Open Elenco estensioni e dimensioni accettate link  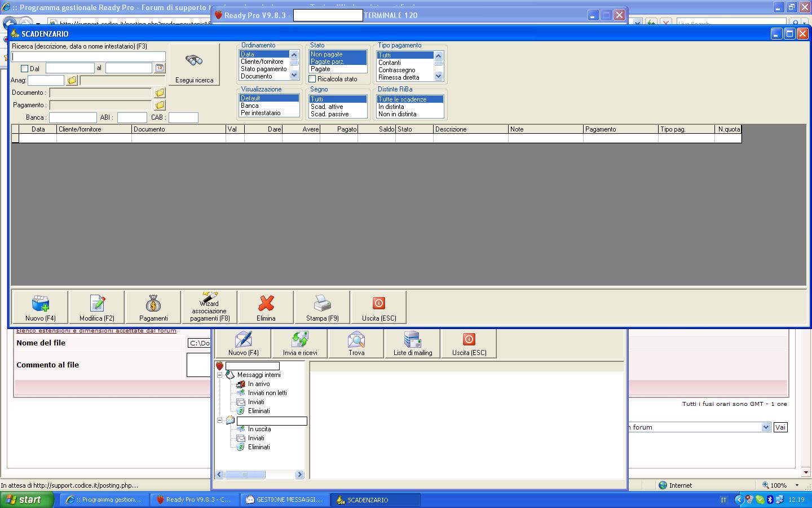tap(96, 331)
